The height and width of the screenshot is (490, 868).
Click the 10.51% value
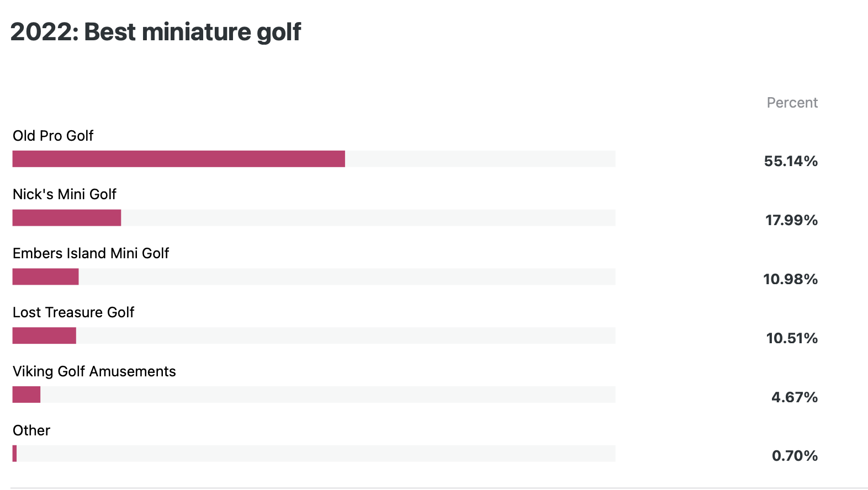[x=792, y=338]
